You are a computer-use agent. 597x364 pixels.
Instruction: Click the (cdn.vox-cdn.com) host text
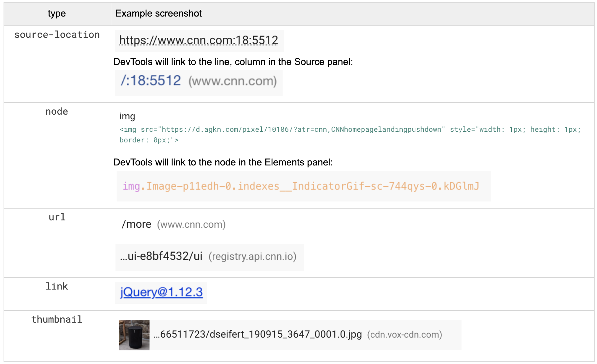(x=404, y=334)
